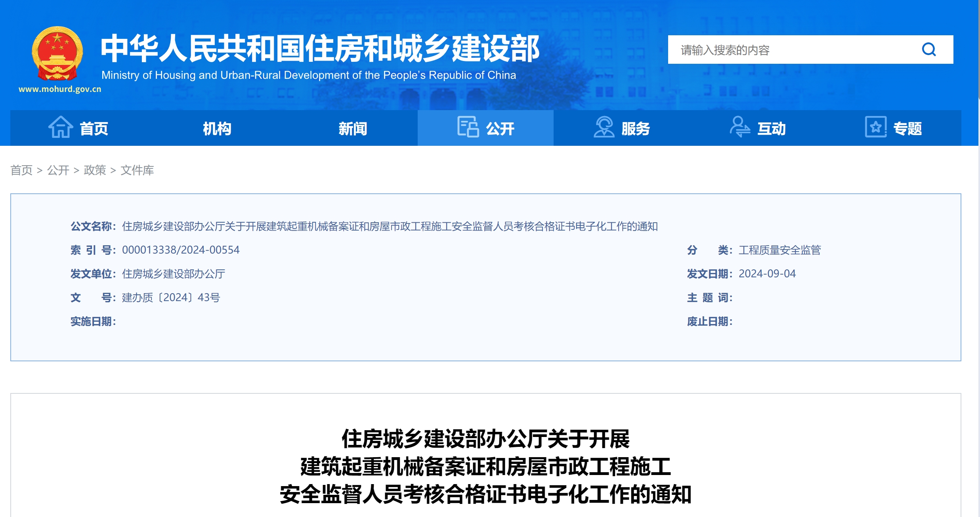Click document number 建办质〔2024〕43号
Screen dimensions: 980x517
click(171, 298)
